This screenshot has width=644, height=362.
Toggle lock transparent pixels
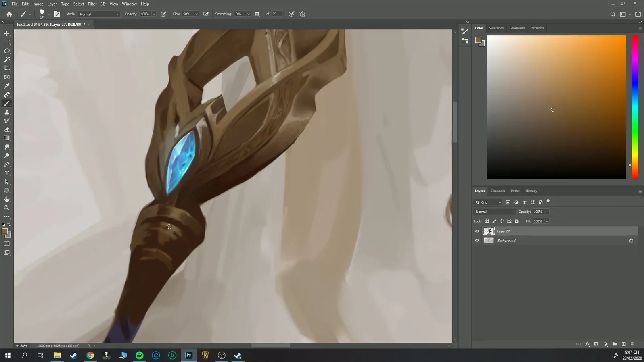487,221
